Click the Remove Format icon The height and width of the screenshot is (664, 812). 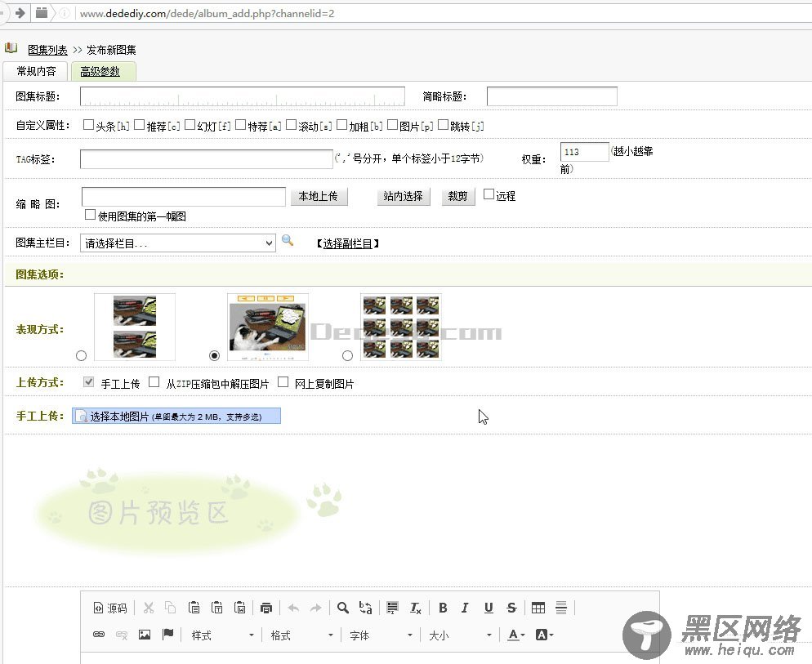[x=415, y=608]
